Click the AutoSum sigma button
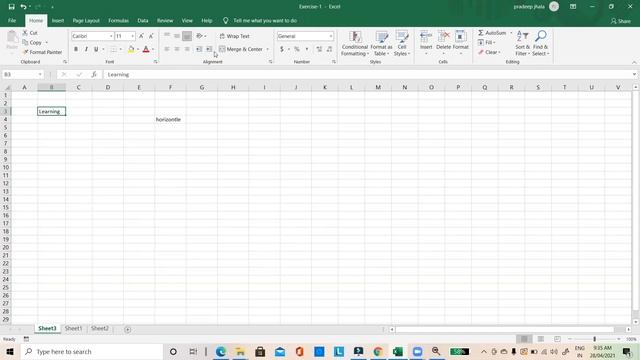 (492, 33)
